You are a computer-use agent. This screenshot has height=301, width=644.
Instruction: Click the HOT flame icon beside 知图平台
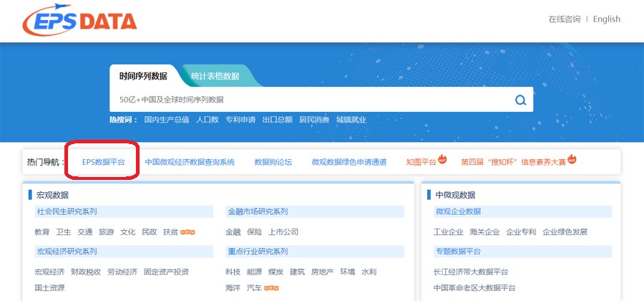tap(442, 158)
